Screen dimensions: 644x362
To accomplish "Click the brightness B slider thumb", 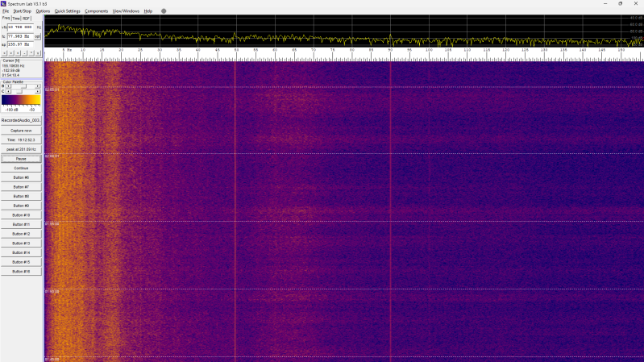I will click(24, 86).
